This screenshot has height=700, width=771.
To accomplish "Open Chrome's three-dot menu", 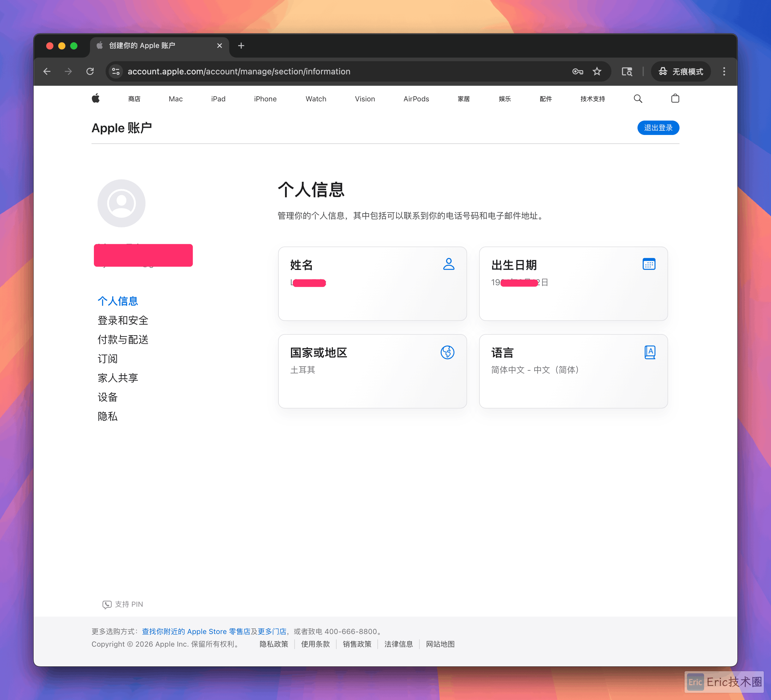I will [724, 71].
